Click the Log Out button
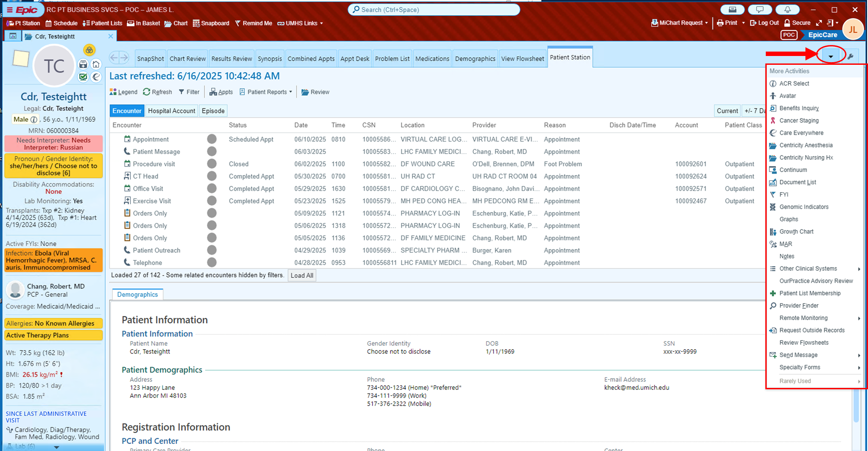Image resolution: width=868 pixels, height=451 pixels. pyautogui.click(x=764, y=23)
